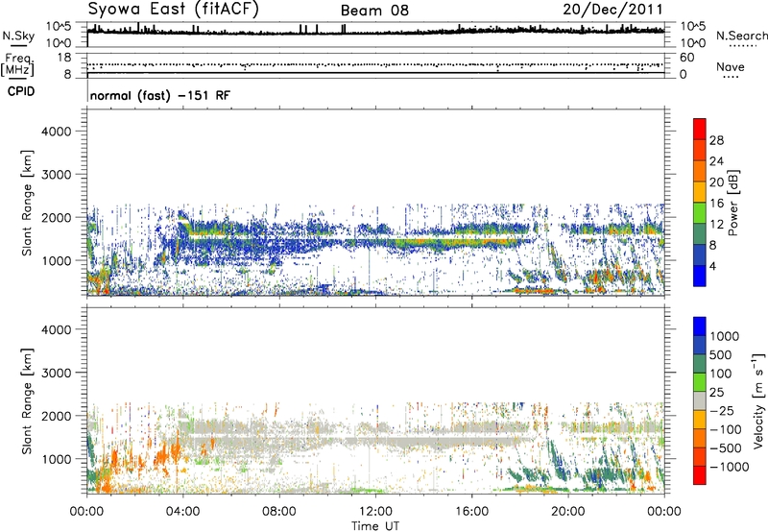Click the '12:00' time axis tick
The image size is (768, 532).
(375, 512)
